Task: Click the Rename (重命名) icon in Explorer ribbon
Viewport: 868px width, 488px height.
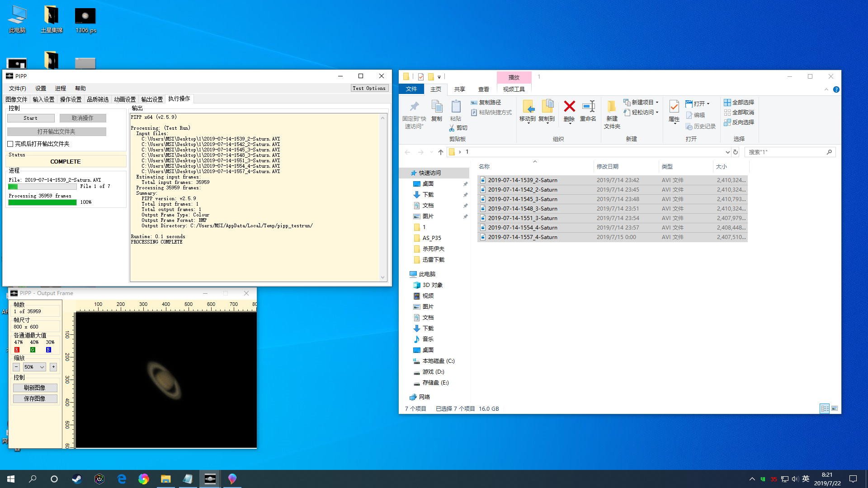Action: click(x=588, y=107)
